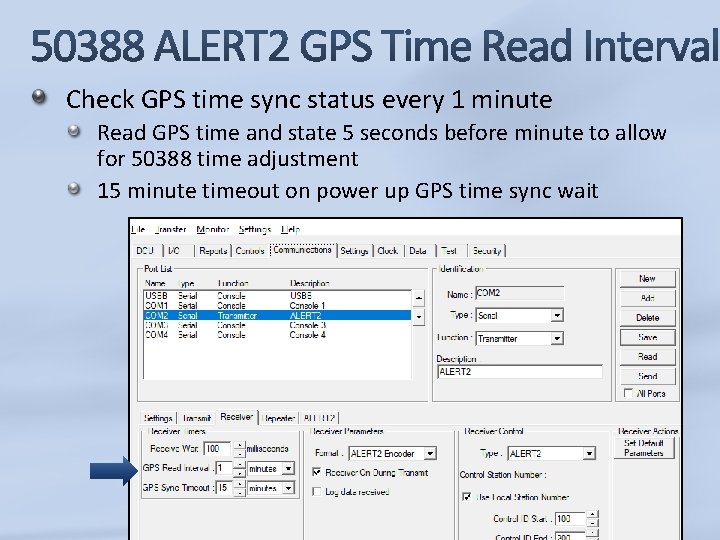Open the Receiver sub-tab
The width and height of the screenshot is (720, 540).
coord(236,417)
